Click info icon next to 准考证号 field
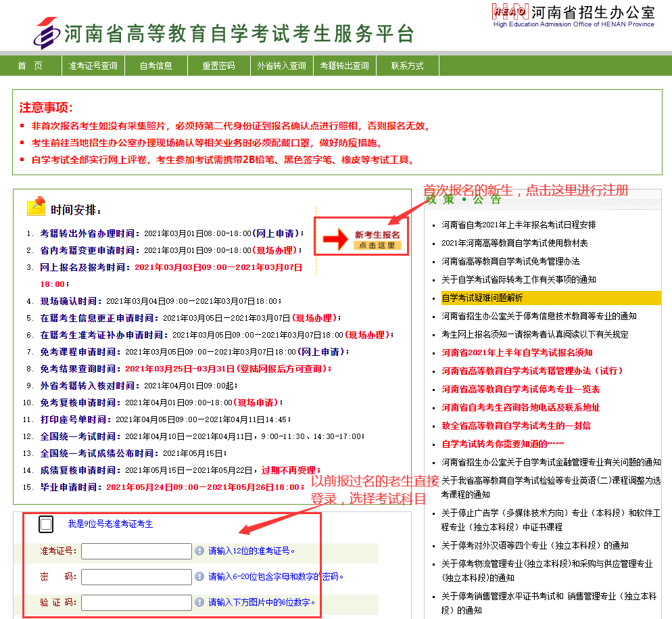 click(x=199, y=551)
